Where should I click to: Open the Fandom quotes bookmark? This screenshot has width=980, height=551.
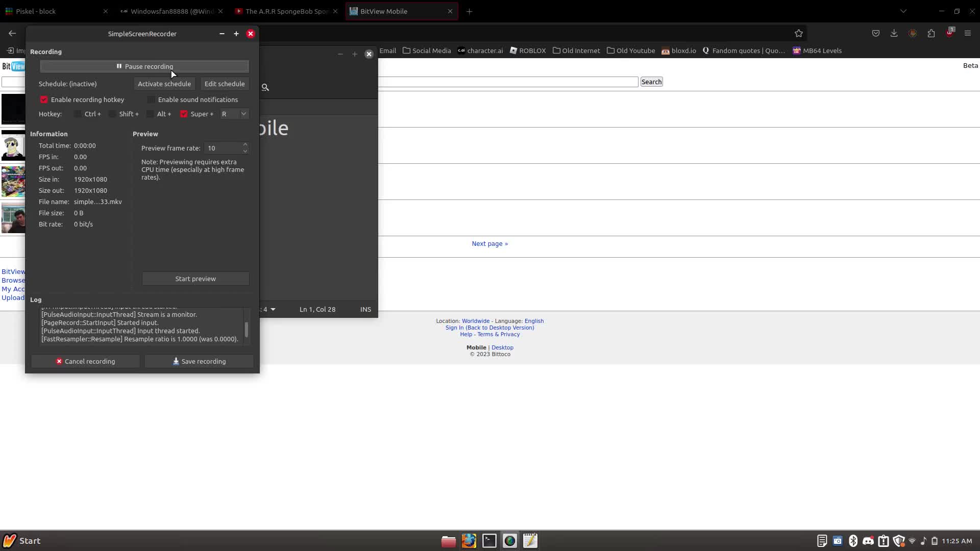pyautogui.click(x=744, y=51)
